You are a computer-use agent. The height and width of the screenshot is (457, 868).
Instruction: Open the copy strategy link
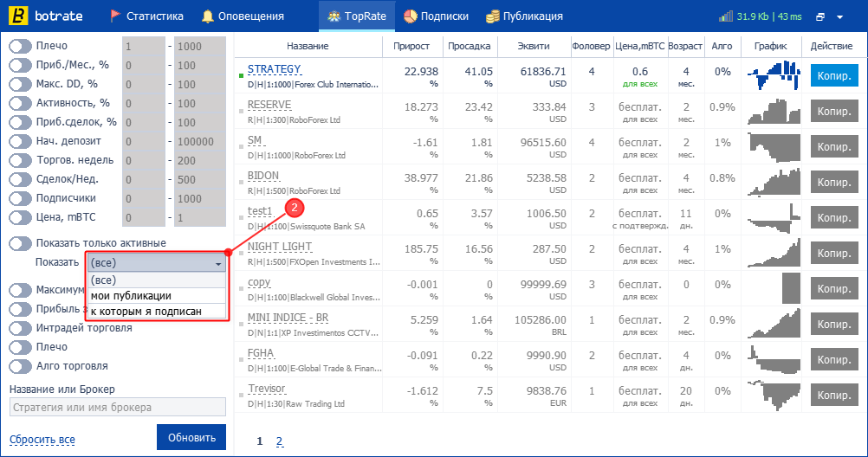259,282
